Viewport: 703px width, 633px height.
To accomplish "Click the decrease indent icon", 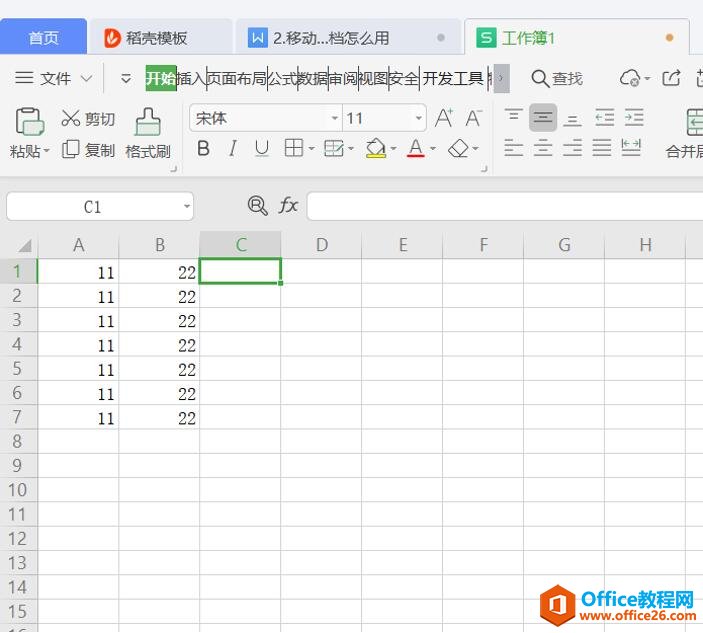I will tap(604, 118).
